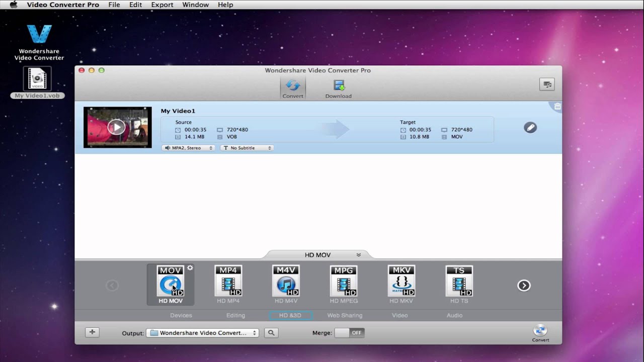Viewport: 644px width, 362px height.
Task: Add files with the plus button
Action: point(92,332)
